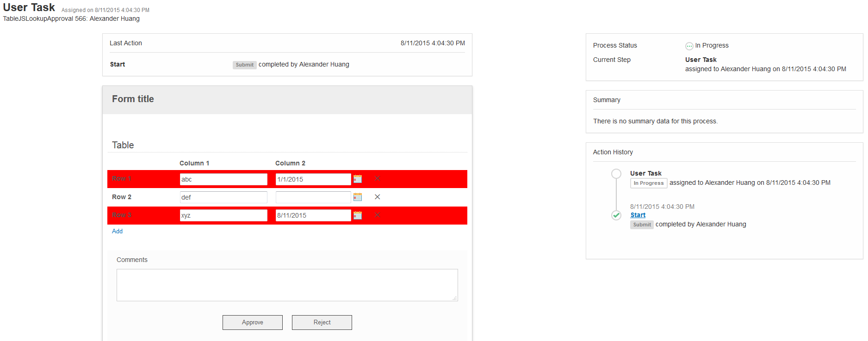Screen dimensions: 868x341
Task: Click the Current Step label
Action: pyautogui.click(x=612, y=60)
